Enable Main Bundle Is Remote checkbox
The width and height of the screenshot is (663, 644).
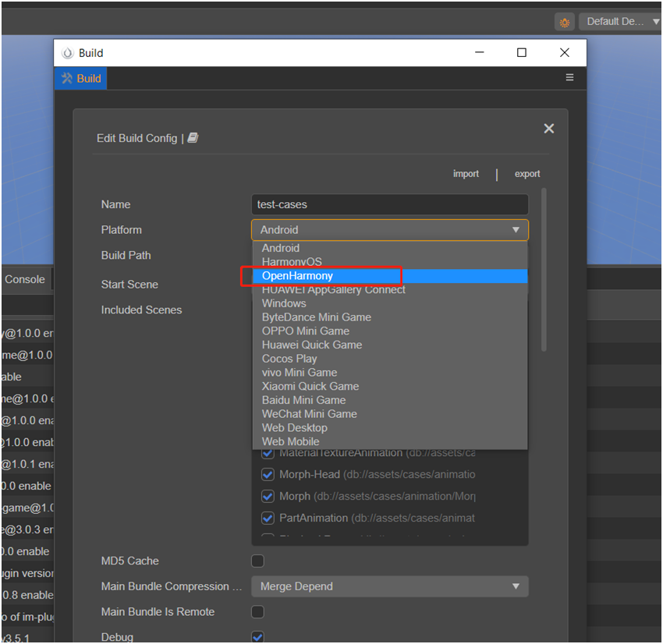[257, 612]
